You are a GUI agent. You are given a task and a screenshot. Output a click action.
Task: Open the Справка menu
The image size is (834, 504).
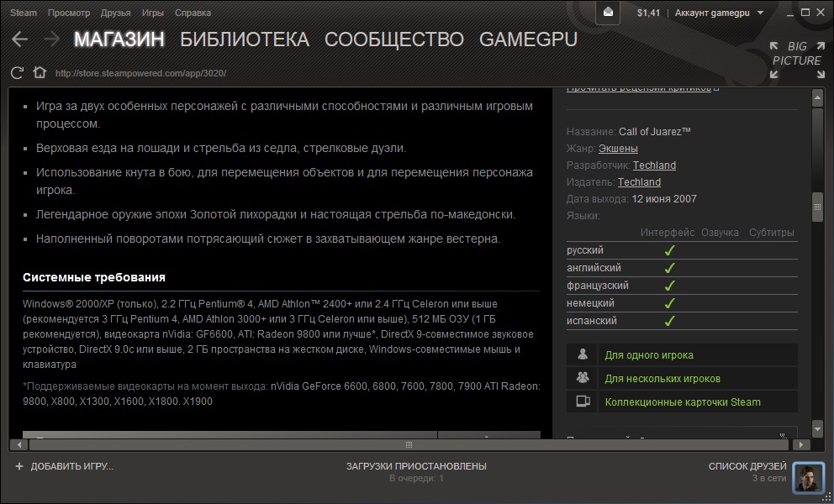[193, 13]
